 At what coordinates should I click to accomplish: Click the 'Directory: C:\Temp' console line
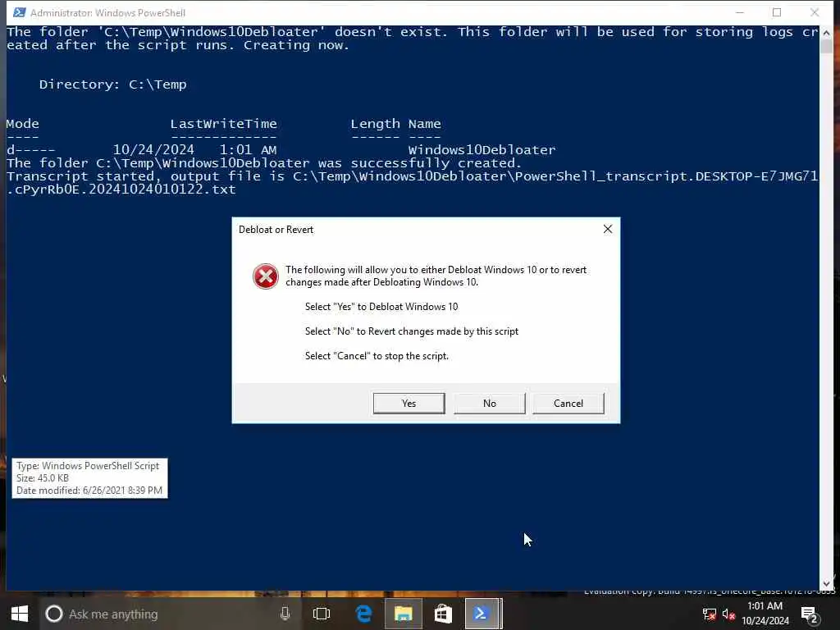point(112,84)
